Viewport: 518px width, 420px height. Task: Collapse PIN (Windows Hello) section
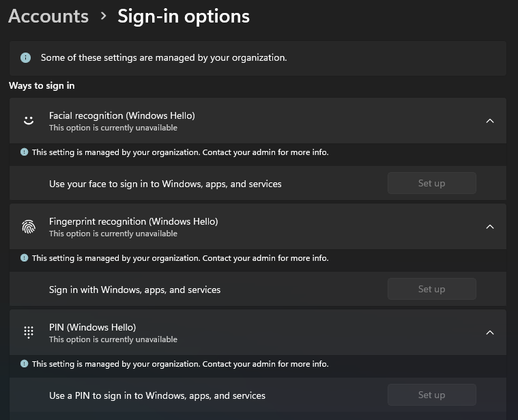point(490,333)
